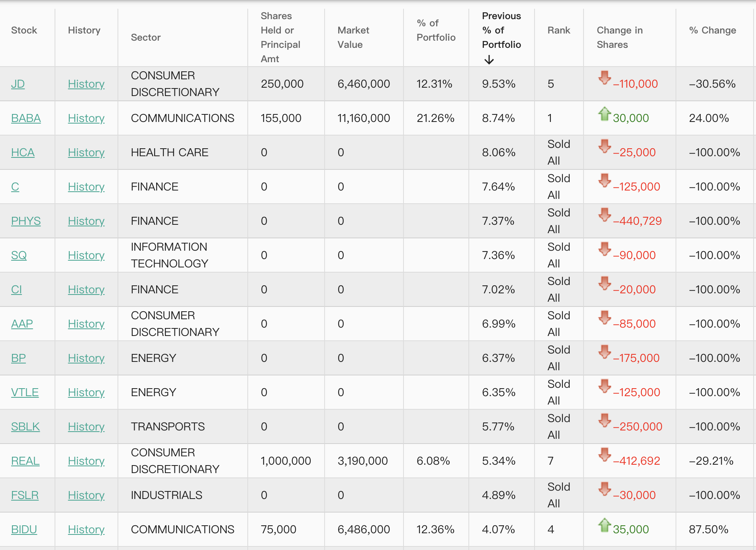Select the TRANSPORTS sector cell
The height and width of the screenshot is (550, 756).
168,426
